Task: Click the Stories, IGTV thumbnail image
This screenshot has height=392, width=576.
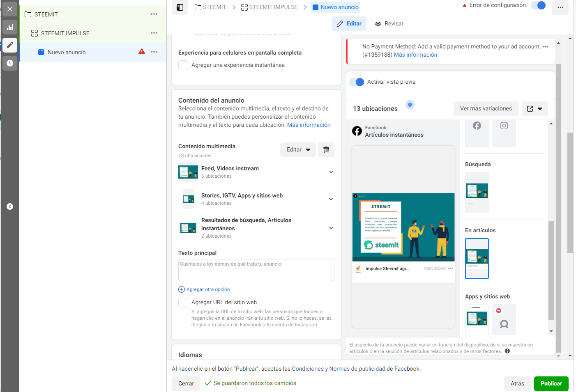Action: coord(188,199)
